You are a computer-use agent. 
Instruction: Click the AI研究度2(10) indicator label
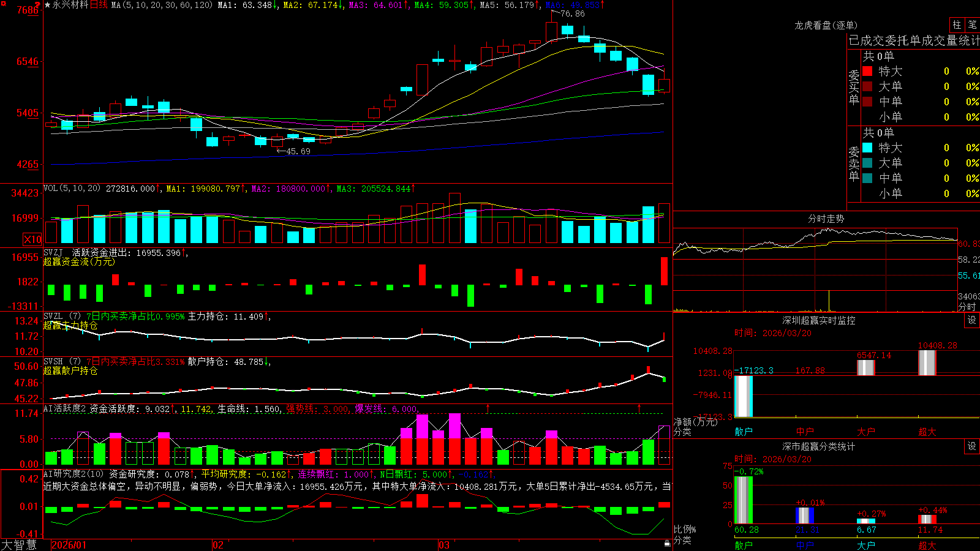pos(73,474)
